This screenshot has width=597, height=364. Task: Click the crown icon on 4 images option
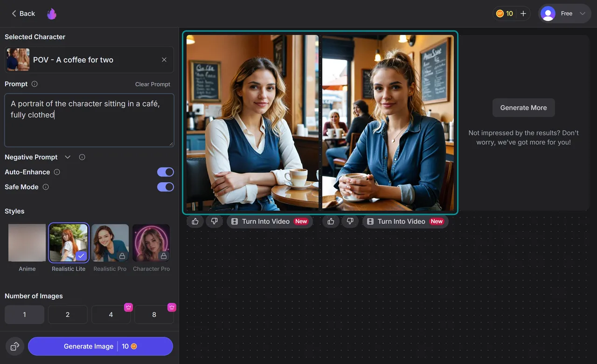(x=128, y=307)
